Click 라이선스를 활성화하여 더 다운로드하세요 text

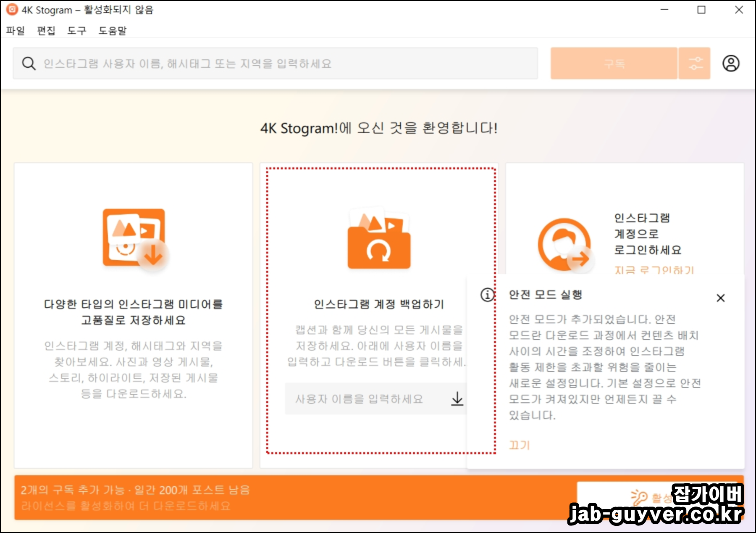click(x=126, y=506)
